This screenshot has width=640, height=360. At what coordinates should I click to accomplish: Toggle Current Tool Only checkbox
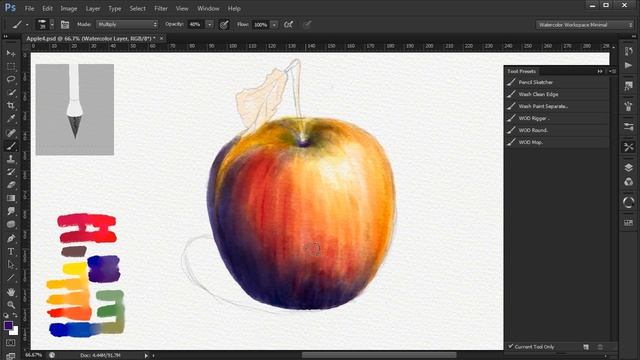pos(510,347)
